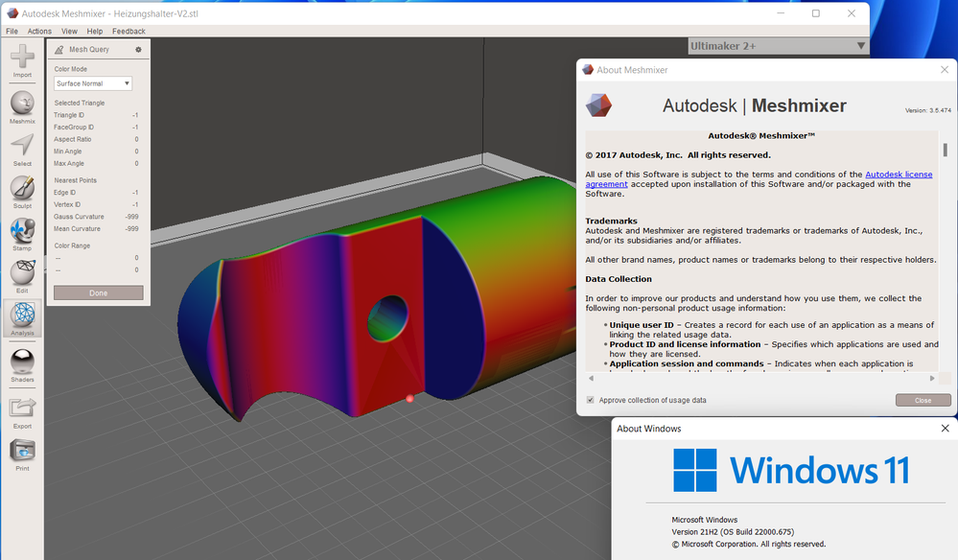Click the About Meshmixer vertical scrollbar
958x560 pixels.
pyautogui.click(x=946, y=150)
